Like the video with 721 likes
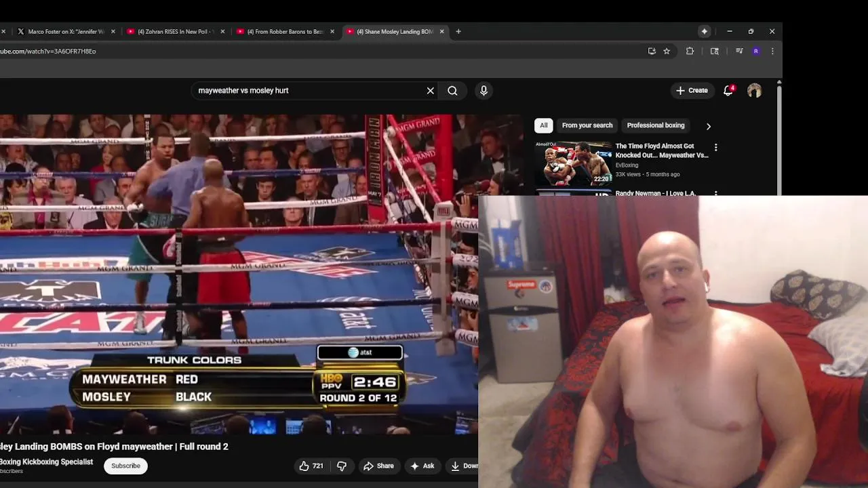The width and height of the screenshot is (868, 488). tap(311, 466)
